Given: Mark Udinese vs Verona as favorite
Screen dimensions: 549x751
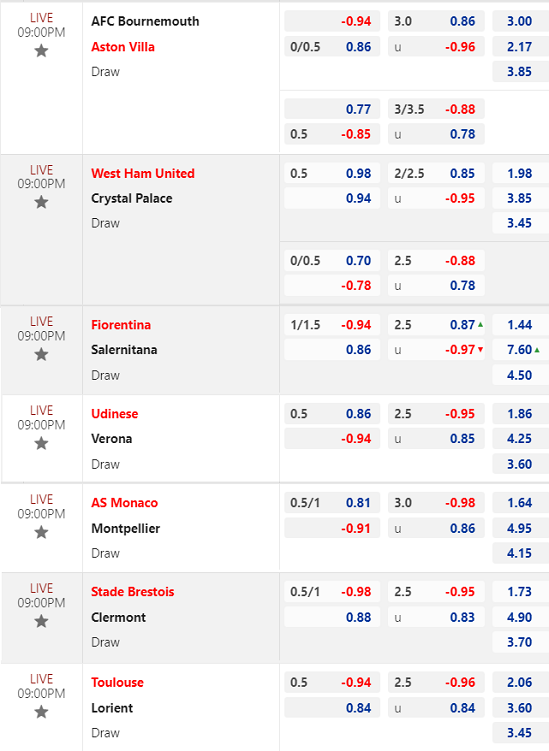Looking at the screenshot, I should (x=42, y=444).
